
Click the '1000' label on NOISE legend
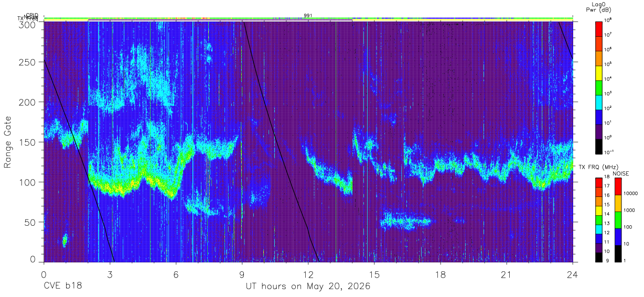coord(629,210)
